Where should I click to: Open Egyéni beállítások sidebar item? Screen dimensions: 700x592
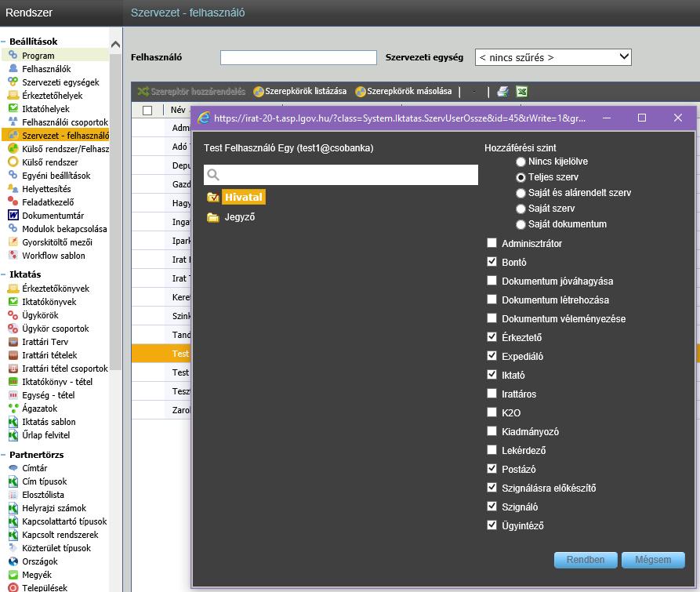[x=56, y=176]
